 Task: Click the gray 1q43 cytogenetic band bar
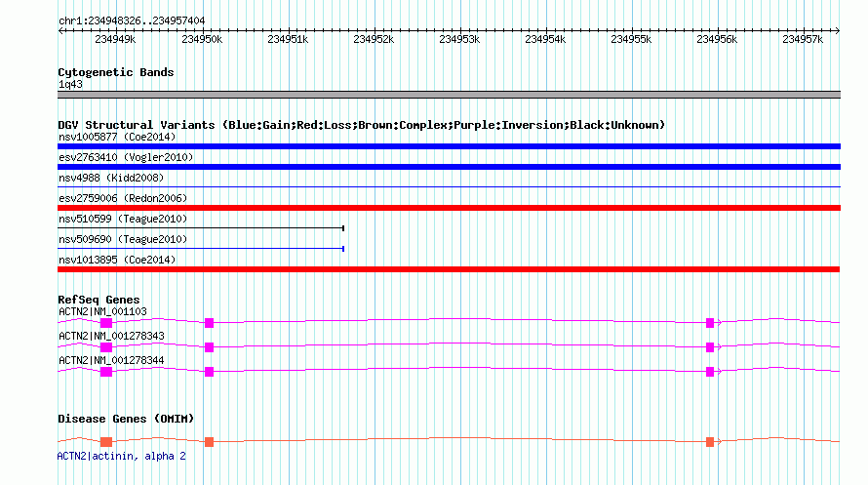[449, 95]
